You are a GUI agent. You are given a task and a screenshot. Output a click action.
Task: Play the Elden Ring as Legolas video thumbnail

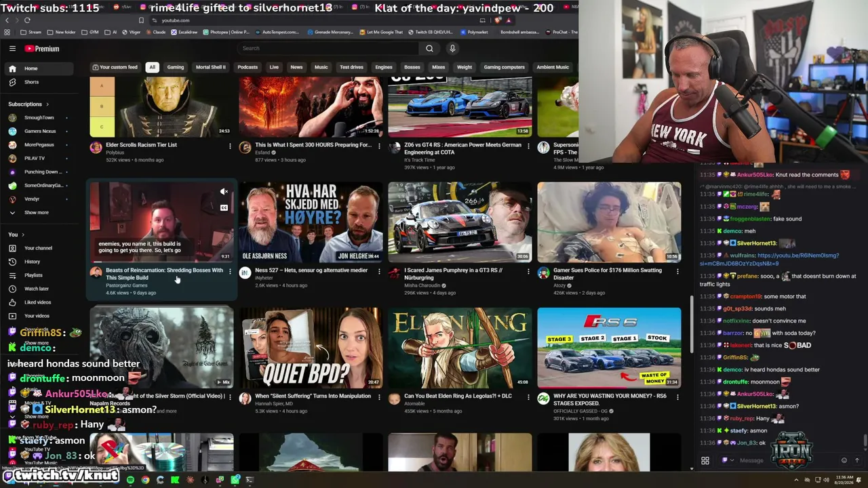460,348
